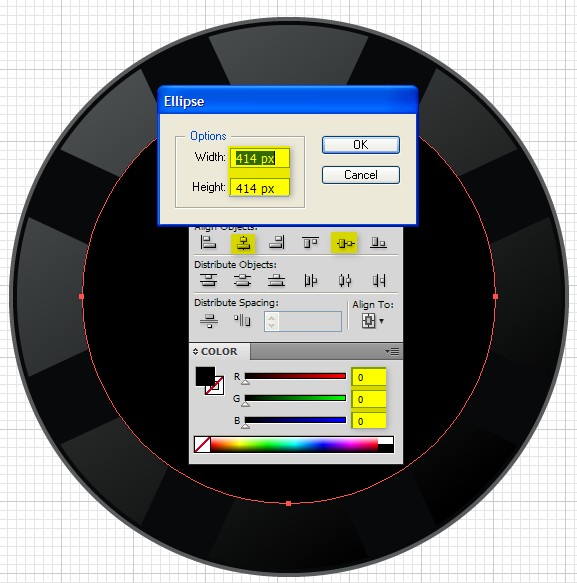Click the R value field
Screen dimensions: 577x583
point(369,377)
